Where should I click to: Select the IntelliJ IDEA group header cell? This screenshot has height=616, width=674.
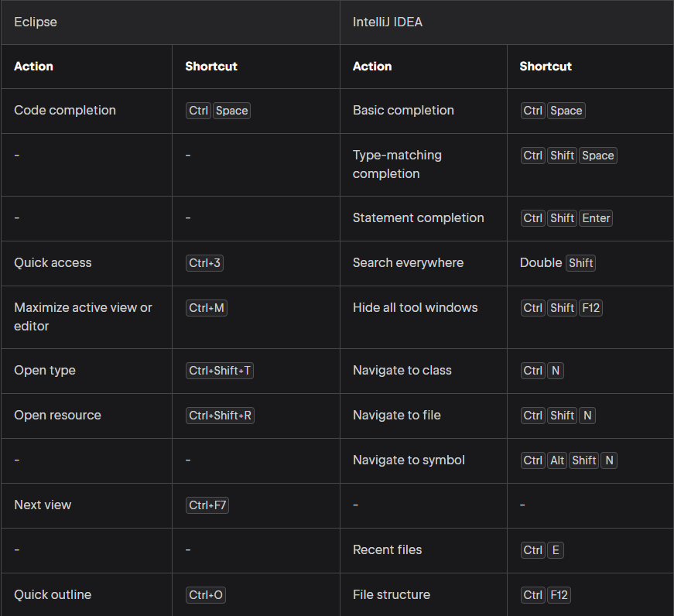click(x=507, y=22)
